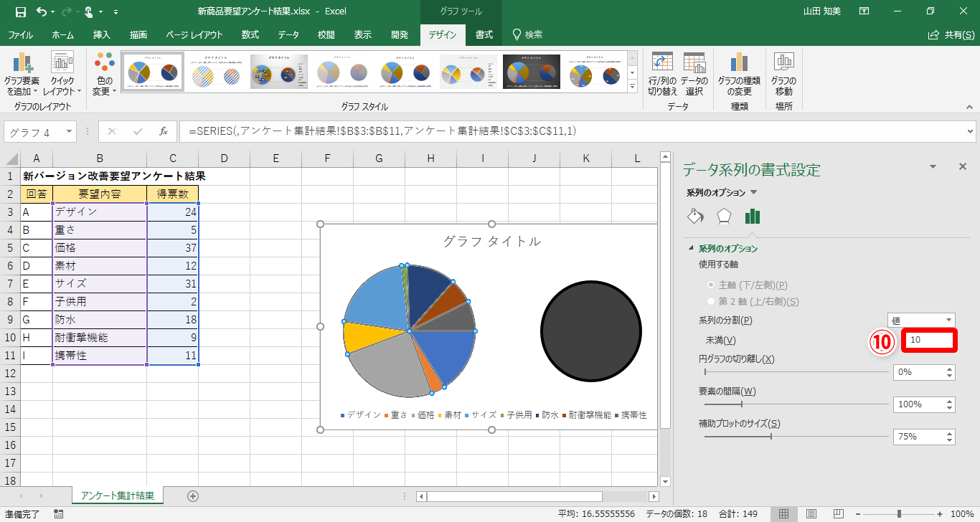Save the workbook with the floppy icon

point(20,11)
